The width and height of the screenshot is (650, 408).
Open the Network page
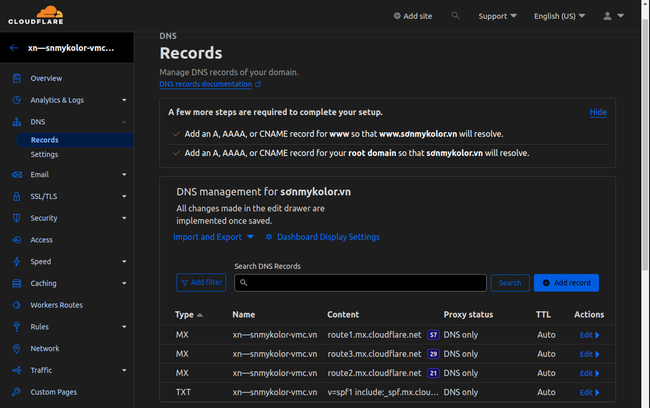[45, 349]
